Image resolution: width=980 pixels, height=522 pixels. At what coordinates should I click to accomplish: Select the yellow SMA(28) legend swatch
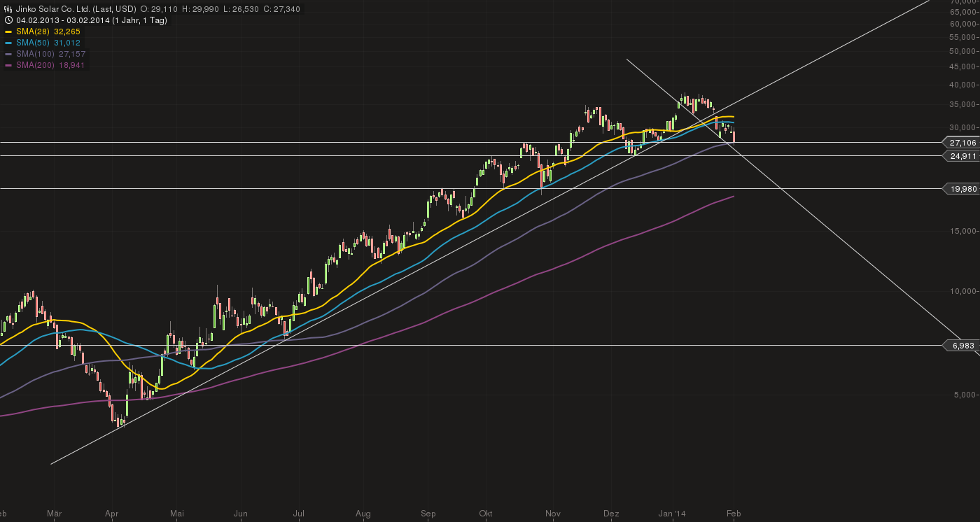8,31
